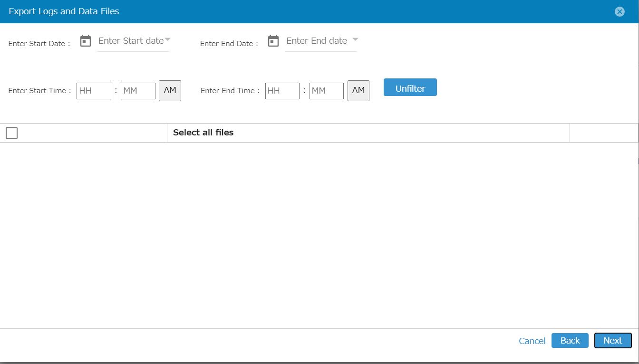The width and height of the screenshot is (639, 364).
Task: Click the Select all files header row
Action: point(203,133)
